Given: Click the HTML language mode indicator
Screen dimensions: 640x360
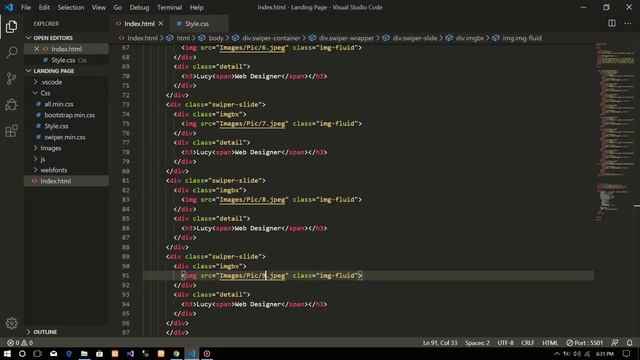Looking at the screenshot, I should [550, 343].
